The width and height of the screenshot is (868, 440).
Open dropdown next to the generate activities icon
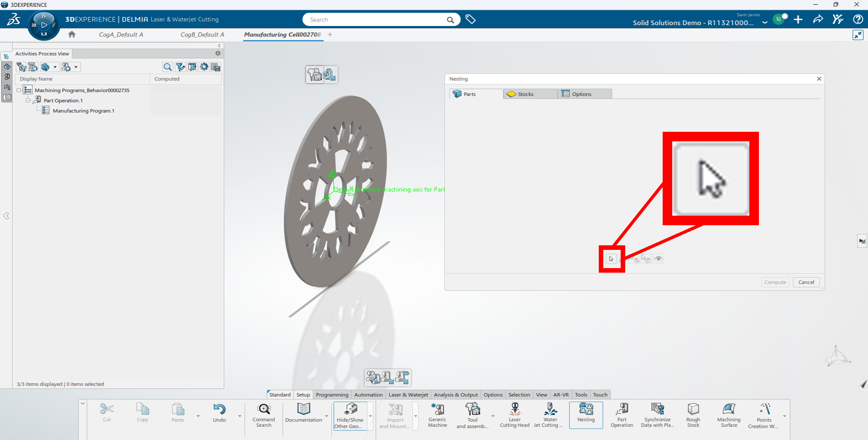pyautogui.click(x=76, y=67)
